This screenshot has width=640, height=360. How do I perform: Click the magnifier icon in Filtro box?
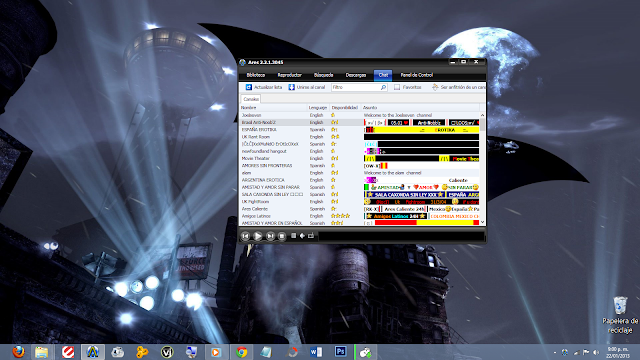[383, 87]
